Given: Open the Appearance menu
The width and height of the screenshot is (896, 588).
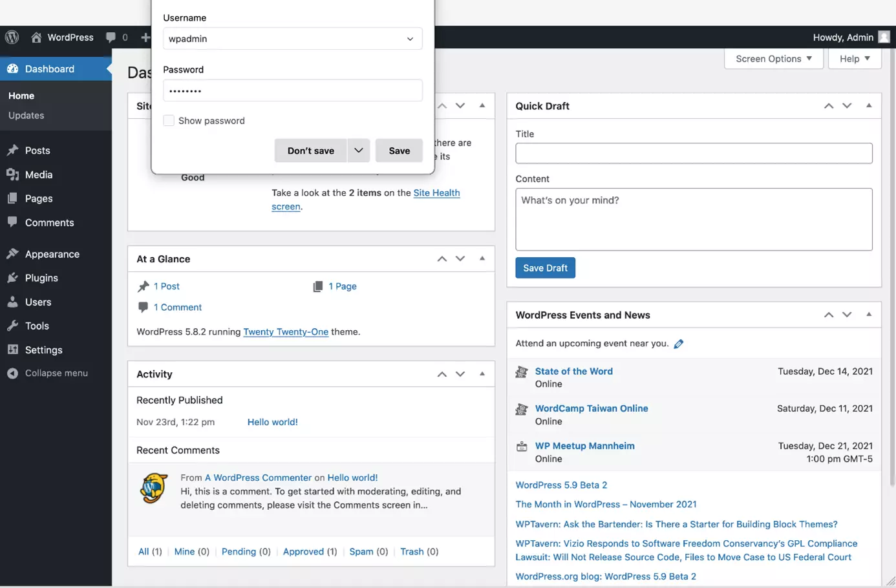Looking at the screenshot, I should [x=52, y=254].
